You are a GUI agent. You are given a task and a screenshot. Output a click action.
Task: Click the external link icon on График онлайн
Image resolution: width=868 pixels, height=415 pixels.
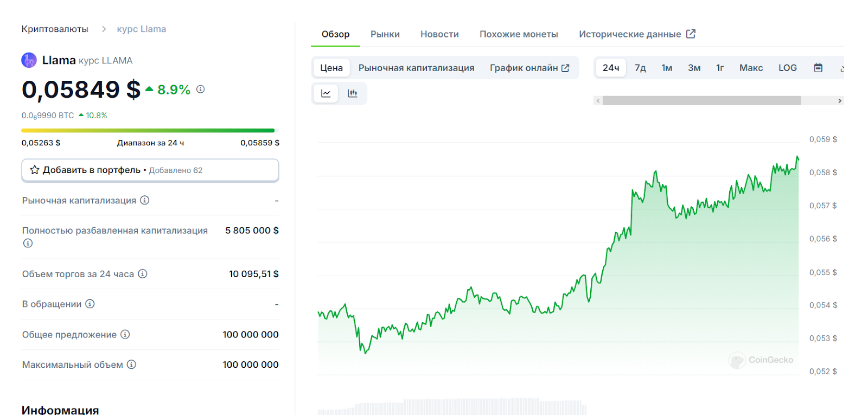(565, 68)
